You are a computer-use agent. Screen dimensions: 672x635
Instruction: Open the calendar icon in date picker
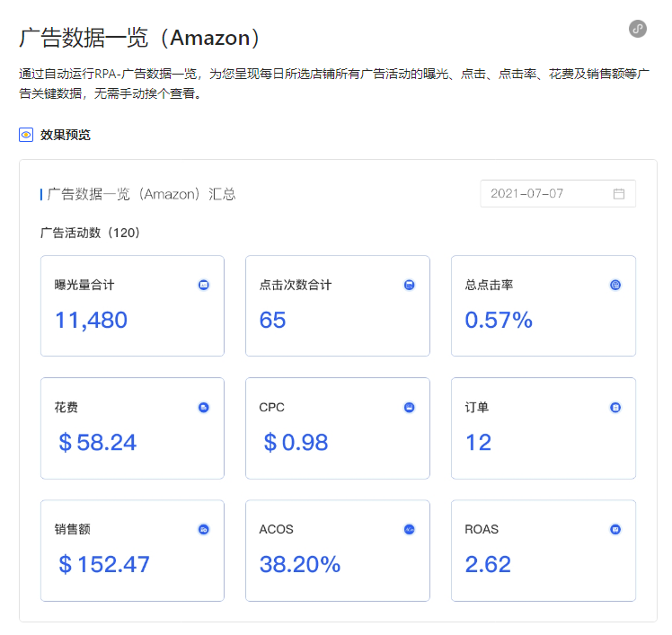pyautogui.click(x=618, y=194)
